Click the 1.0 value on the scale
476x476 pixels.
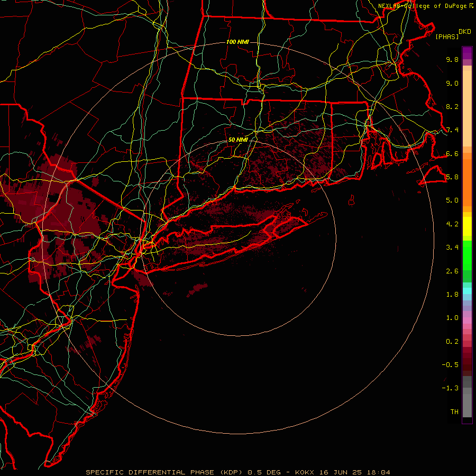pos(452,318)
